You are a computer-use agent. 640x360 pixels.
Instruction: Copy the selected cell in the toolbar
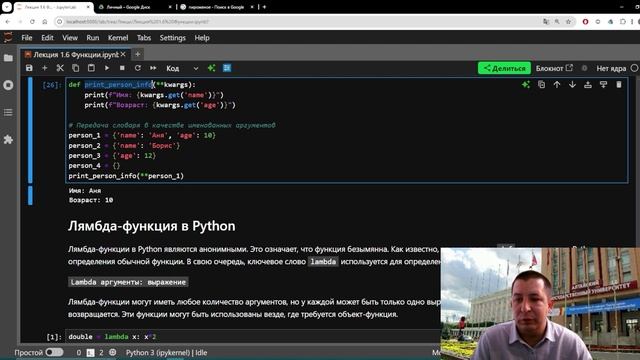tap(76, 68)
